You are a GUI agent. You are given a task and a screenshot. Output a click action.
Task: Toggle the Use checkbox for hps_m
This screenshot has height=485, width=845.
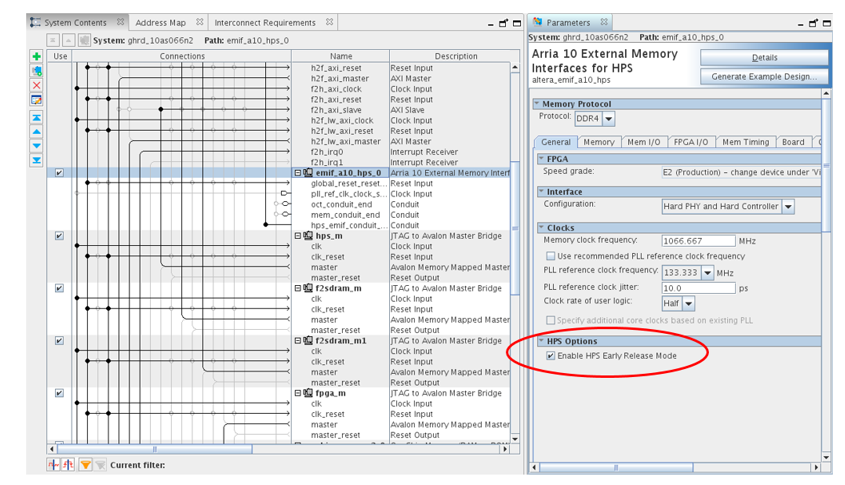click(59, 236)
